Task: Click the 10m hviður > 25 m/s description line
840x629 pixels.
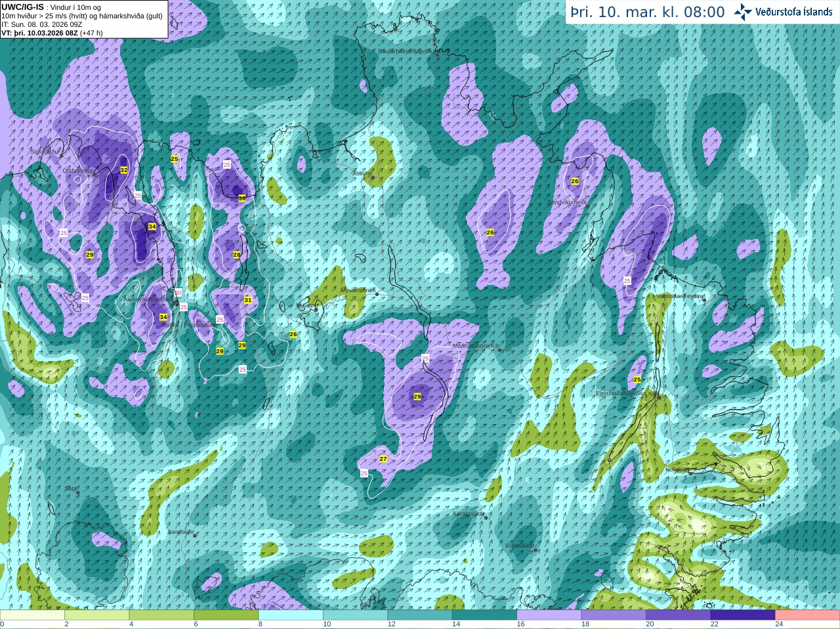Action: 82,16
